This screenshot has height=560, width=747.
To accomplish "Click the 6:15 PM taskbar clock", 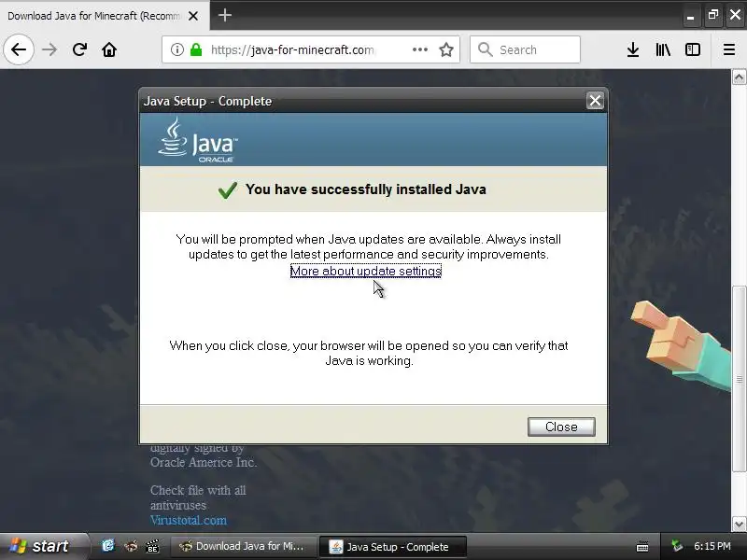I will (712, 546).
